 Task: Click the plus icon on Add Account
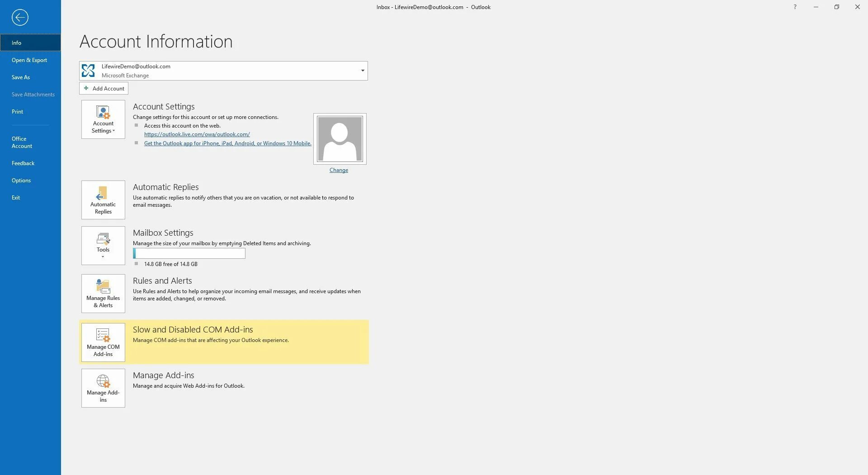pos(86,88)
